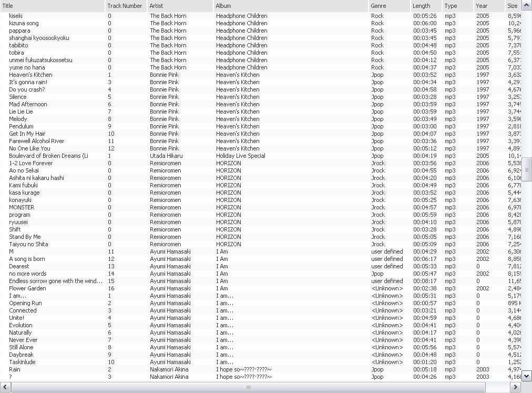Sort by the Album column header
Viewport: 532px width, 393px height.
(x=291, y=6)
